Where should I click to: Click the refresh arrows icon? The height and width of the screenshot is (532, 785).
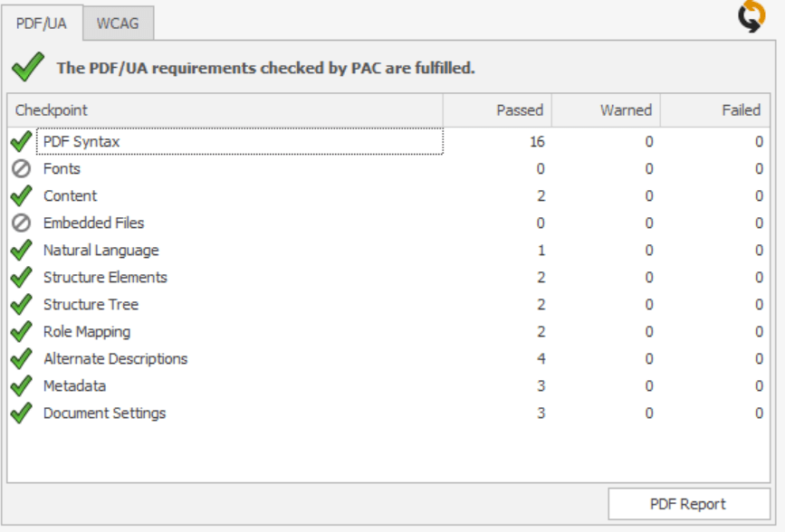751,17
